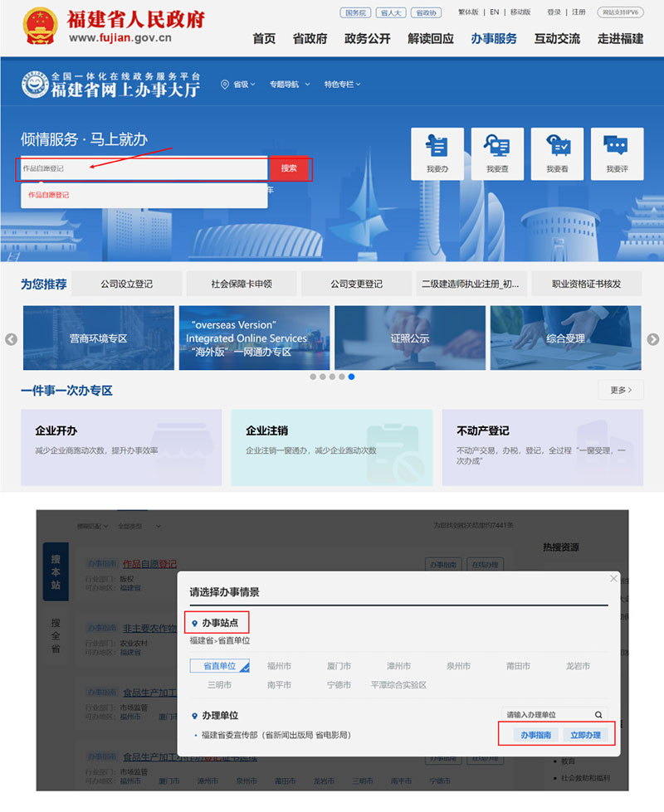Focus the search field containing 作品自愿登记
The image size is (664, 812).
[x=144, y=168]
